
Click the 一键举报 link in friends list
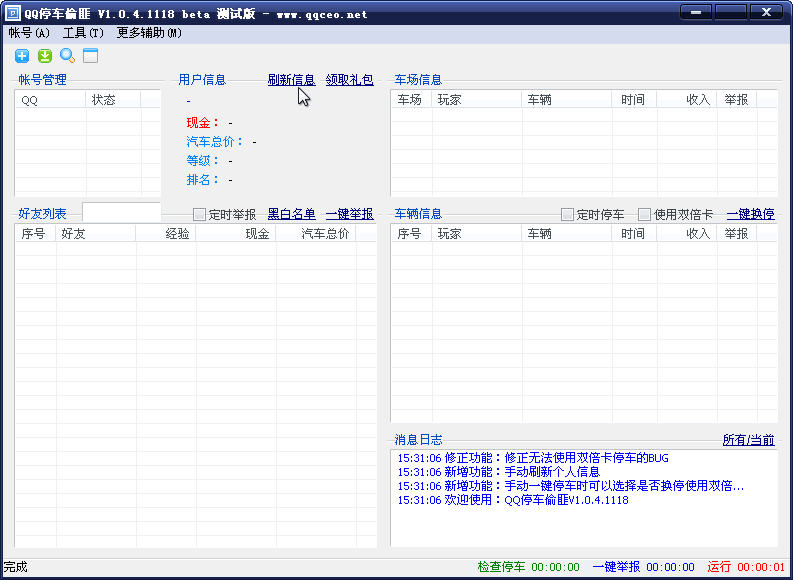[x=349, y=214]
